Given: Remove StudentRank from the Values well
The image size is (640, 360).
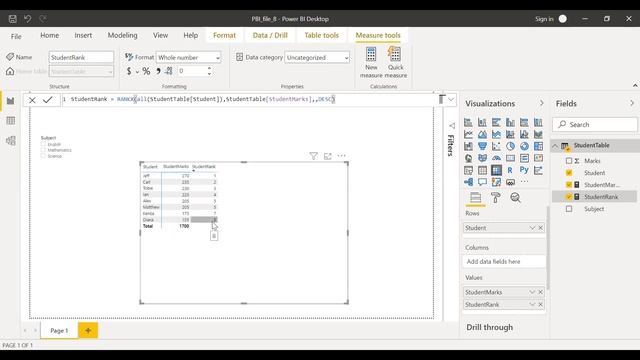Looking at the screenshot, I should pyautogui.click(x=541, y=304).
